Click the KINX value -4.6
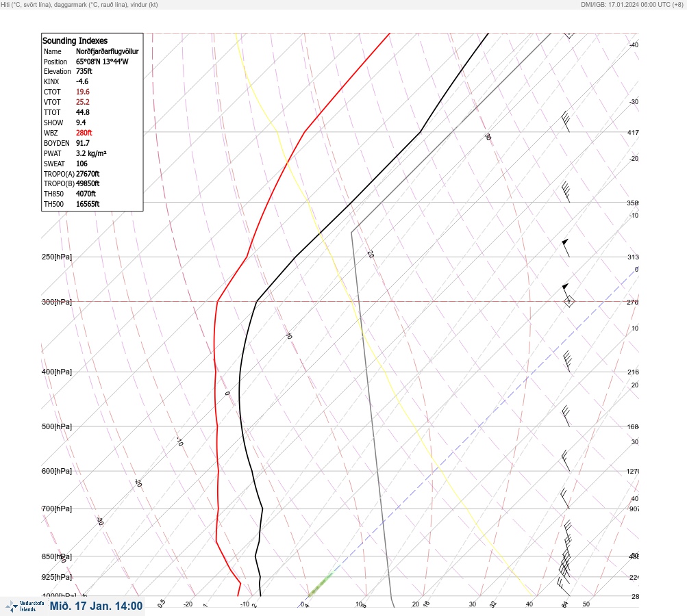This screenshot has height=616, width=687. (x=82, y=81)
